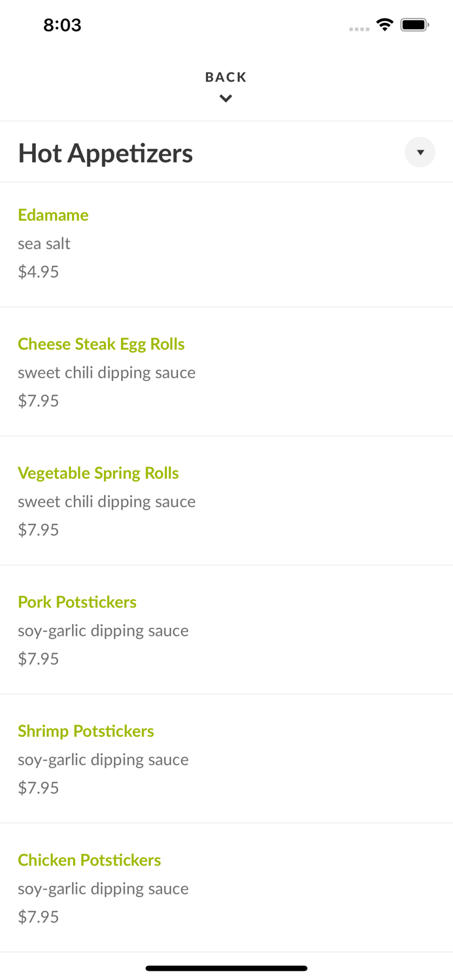Open the section dropdown arrow beside Hot Appetizers
This screenshot has width=453, height=980.
420,152
